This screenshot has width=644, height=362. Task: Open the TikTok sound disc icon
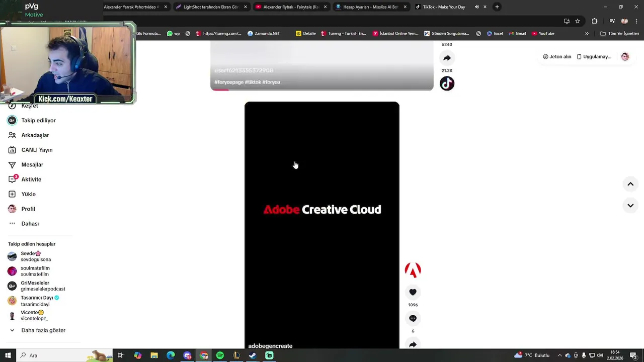(447, 83)
